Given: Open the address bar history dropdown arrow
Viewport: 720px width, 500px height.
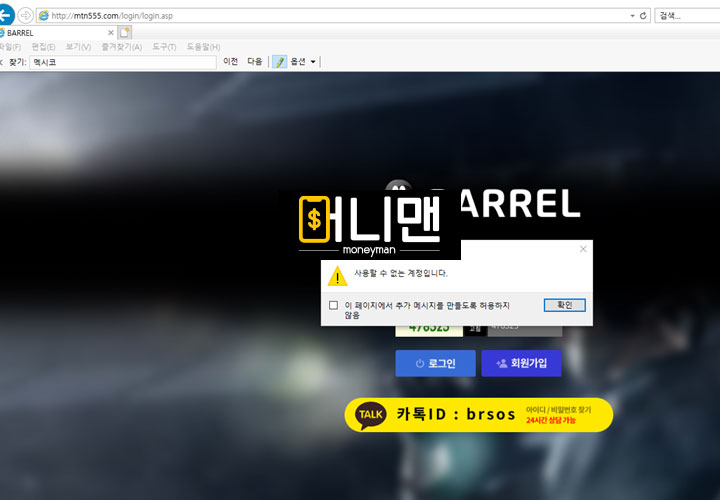Looking at the screenshot, I should (632, 16).
